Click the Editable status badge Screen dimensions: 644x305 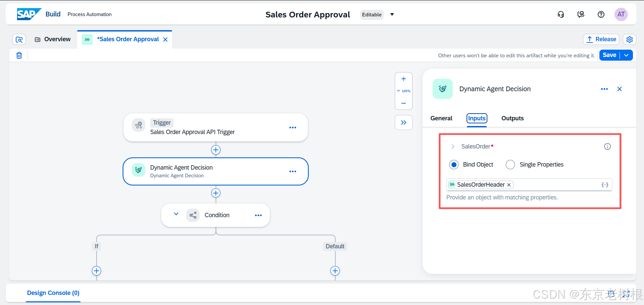pos(372,14)
